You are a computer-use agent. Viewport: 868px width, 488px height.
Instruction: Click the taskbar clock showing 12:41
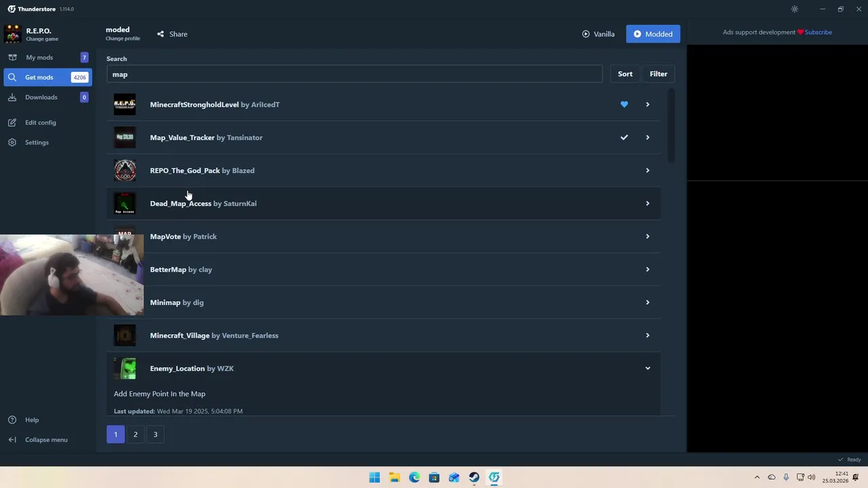[x=835, y=477]
